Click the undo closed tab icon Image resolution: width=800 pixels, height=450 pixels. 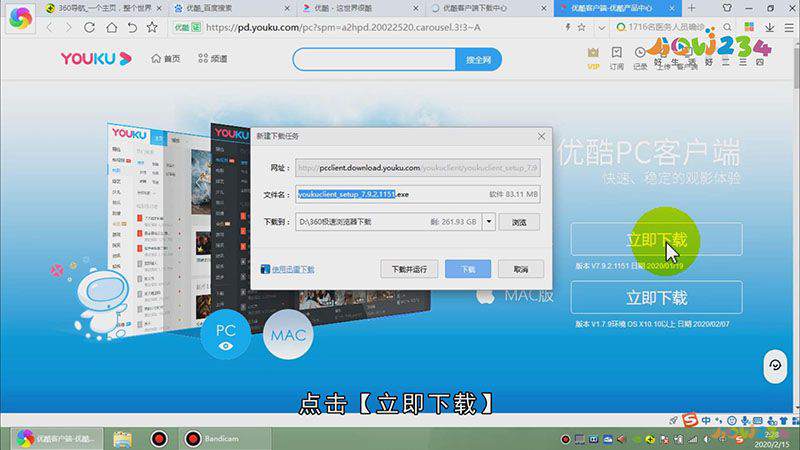(x=132, y=28)
